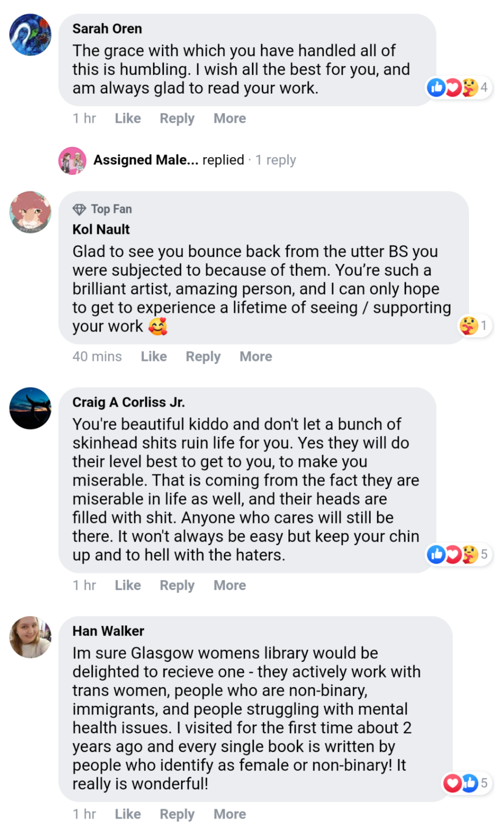The height and width of the screenshot is (823, 504).
Task: Open More options for Sarah Oren's comment
Action: click(230, 118)
